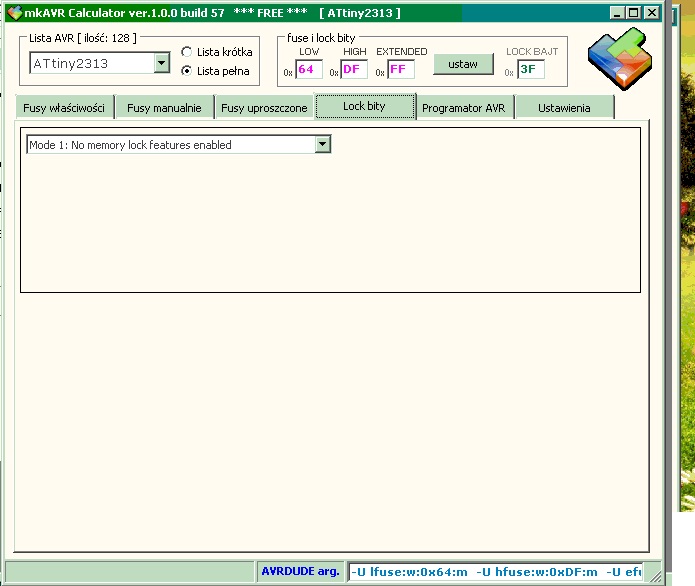The image size is (695, 586).
Task: Click the window resize grip in status bar
Action: coord(654,575)
